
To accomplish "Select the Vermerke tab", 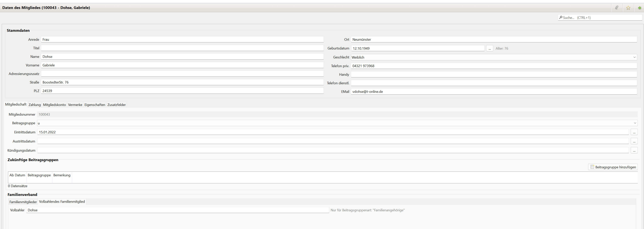I will pos(75,105).
